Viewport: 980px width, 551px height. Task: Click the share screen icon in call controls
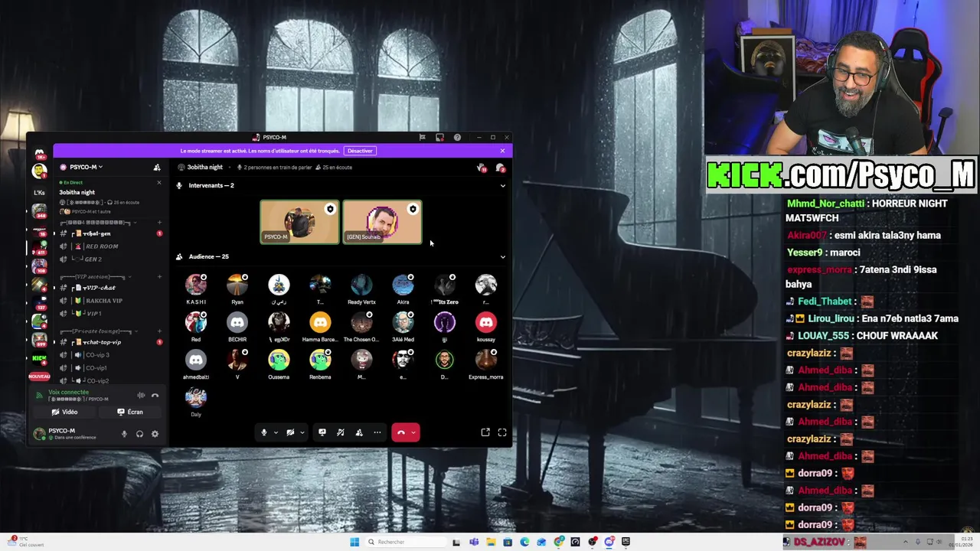[322, 432]
